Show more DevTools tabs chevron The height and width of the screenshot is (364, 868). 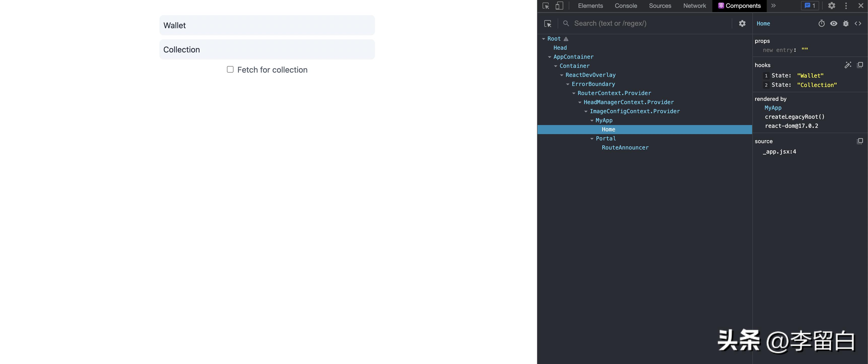point(773,6)
